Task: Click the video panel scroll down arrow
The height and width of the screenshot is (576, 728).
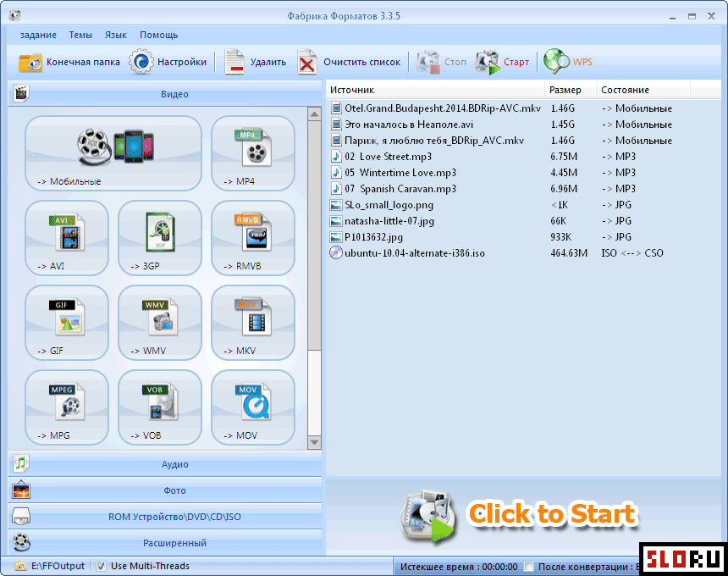Action: click(x=314, y=442)
